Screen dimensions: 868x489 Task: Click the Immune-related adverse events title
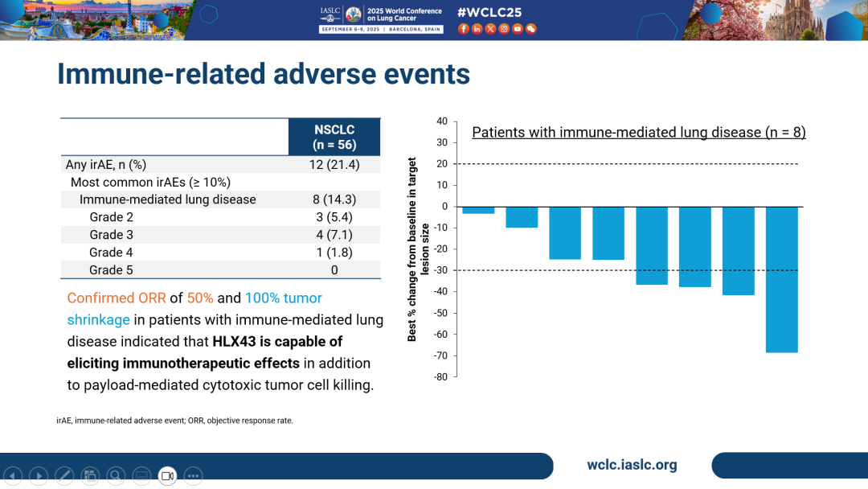click(x=263, y=74)
